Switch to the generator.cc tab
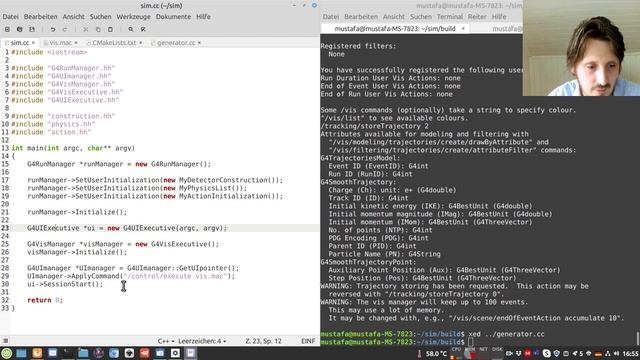 [x=176, y=42]
